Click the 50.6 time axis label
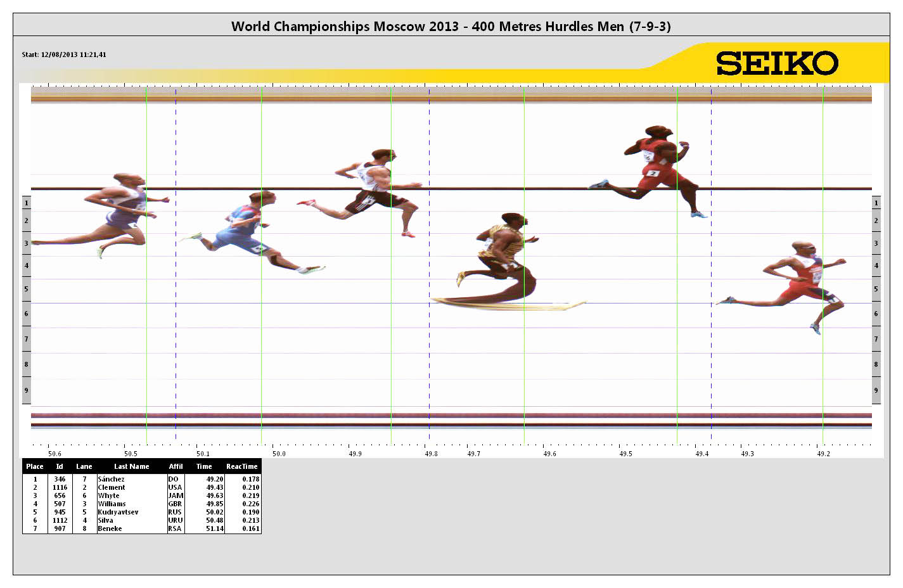Image resolution: width=903 pixels, height=588 pixels. pyautogui.click(x=54, y=454)
